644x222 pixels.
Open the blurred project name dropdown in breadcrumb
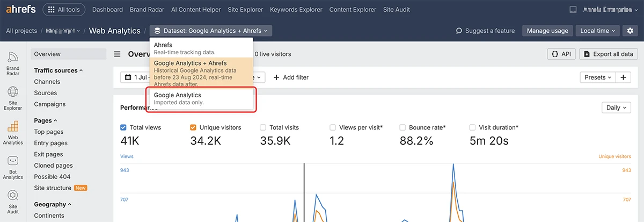63,31
